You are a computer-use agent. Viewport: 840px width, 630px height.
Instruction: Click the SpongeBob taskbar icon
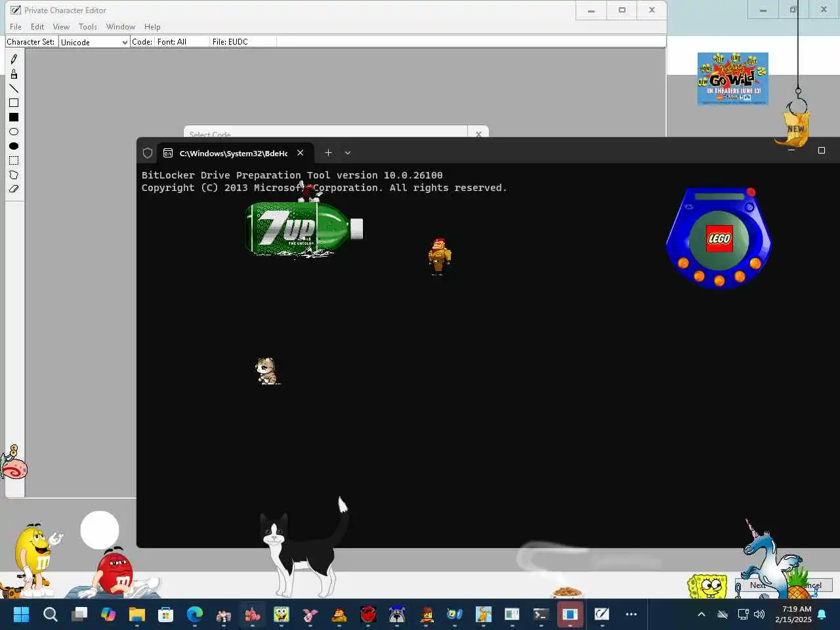pos(282,614)
